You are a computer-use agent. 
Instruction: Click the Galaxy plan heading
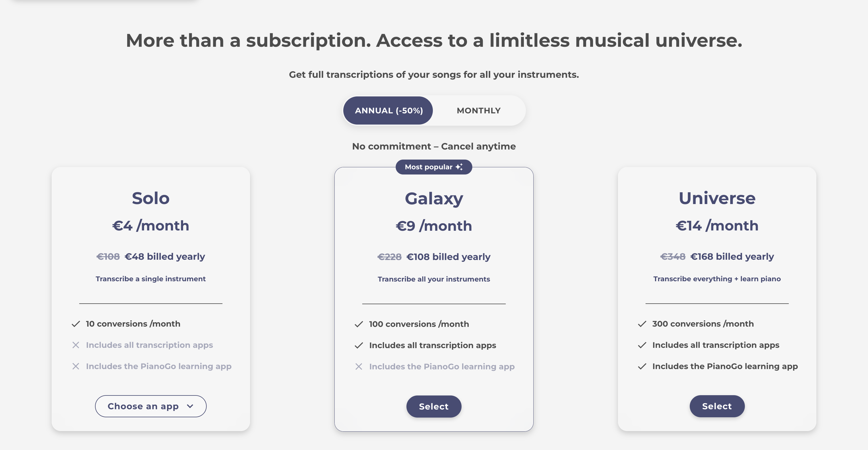pos(434,198)
